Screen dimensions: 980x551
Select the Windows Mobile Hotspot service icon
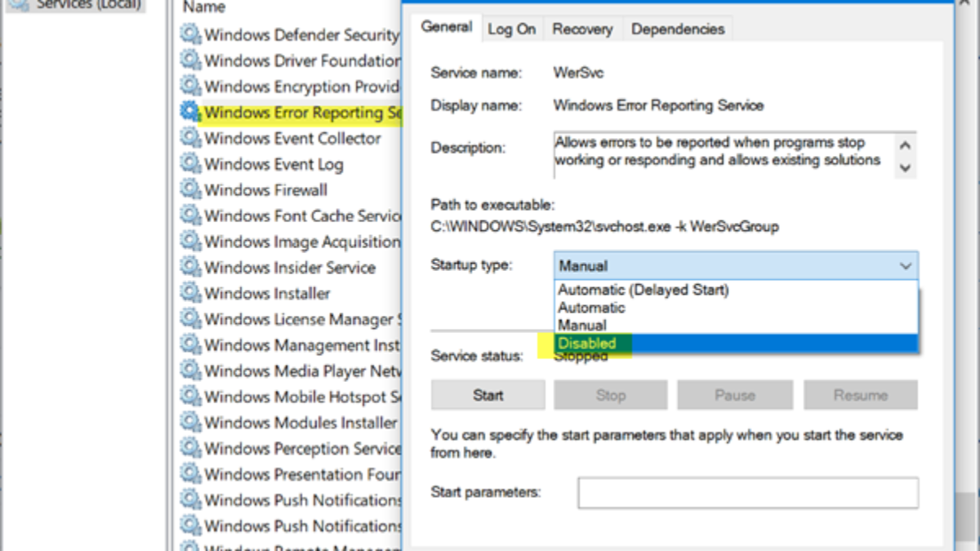(x=190, y=397)
